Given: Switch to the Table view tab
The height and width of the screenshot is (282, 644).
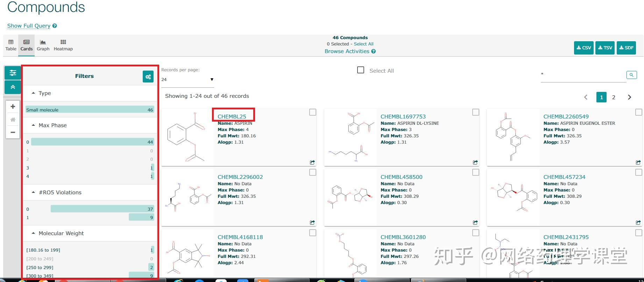Looking at the screenshot, I should tap(11, 45).
